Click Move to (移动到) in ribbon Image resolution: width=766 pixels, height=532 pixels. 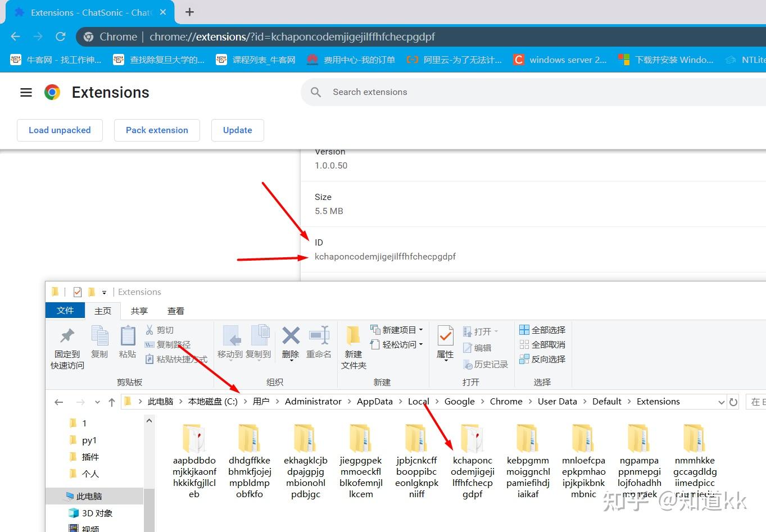click(230, 342)
